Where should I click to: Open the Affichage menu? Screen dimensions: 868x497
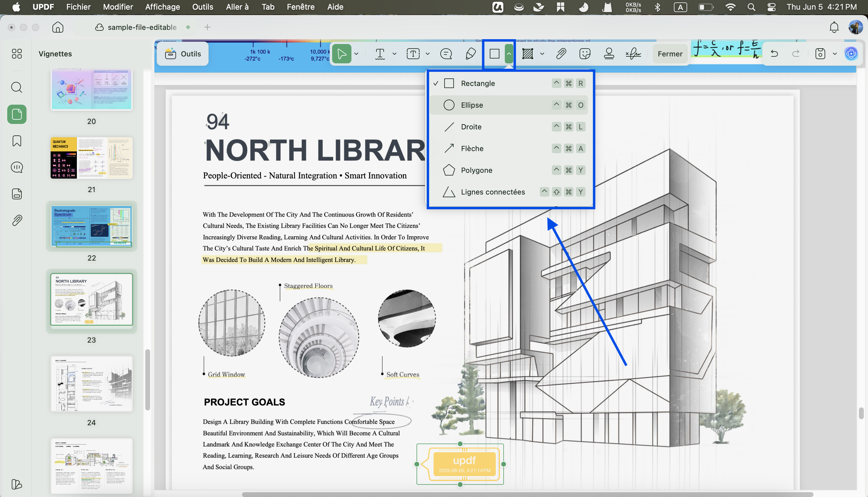point(162,7)
